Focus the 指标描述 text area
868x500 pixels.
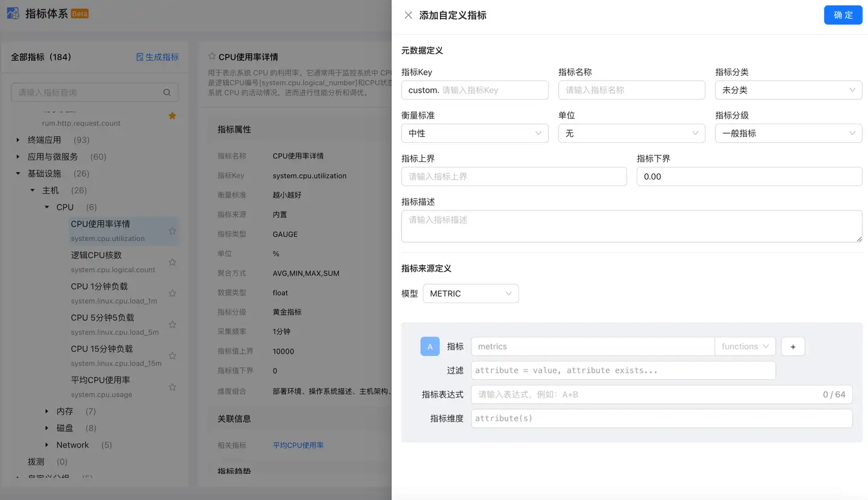coord(631,226)
